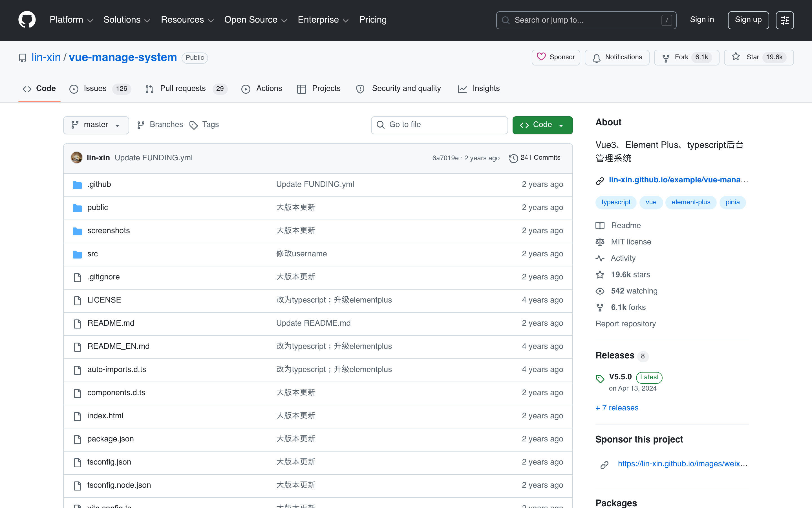Open the master branch selector dropdown
812x508 pixels.
(96, 125)
